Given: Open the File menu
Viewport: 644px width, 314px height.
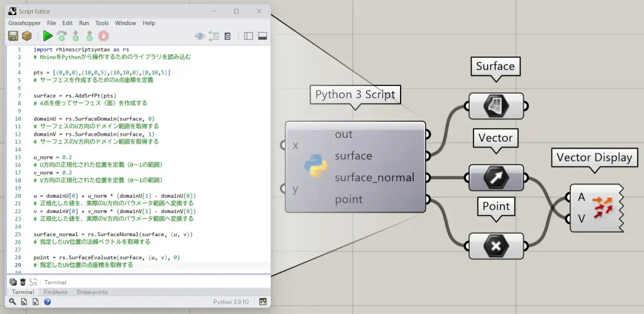Looking at the screenshot, I should coord(52,23).
